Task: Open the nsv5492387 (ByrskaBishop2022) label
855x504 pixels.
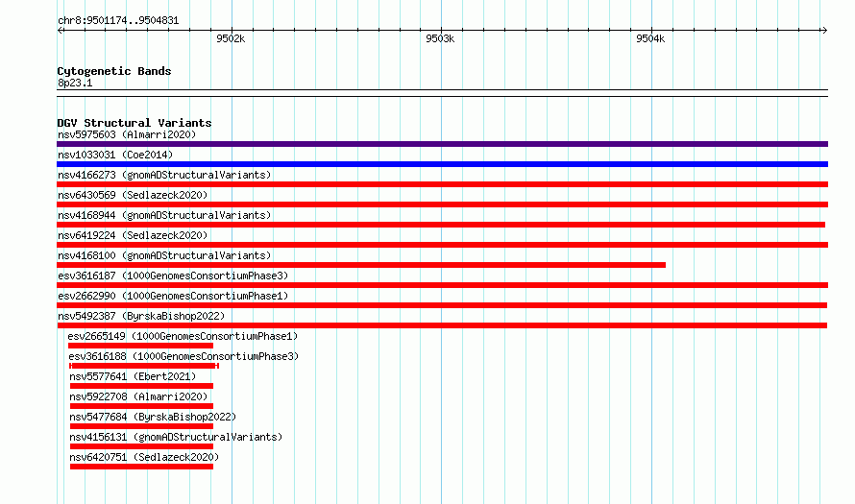Action: [x=141, y=316]
